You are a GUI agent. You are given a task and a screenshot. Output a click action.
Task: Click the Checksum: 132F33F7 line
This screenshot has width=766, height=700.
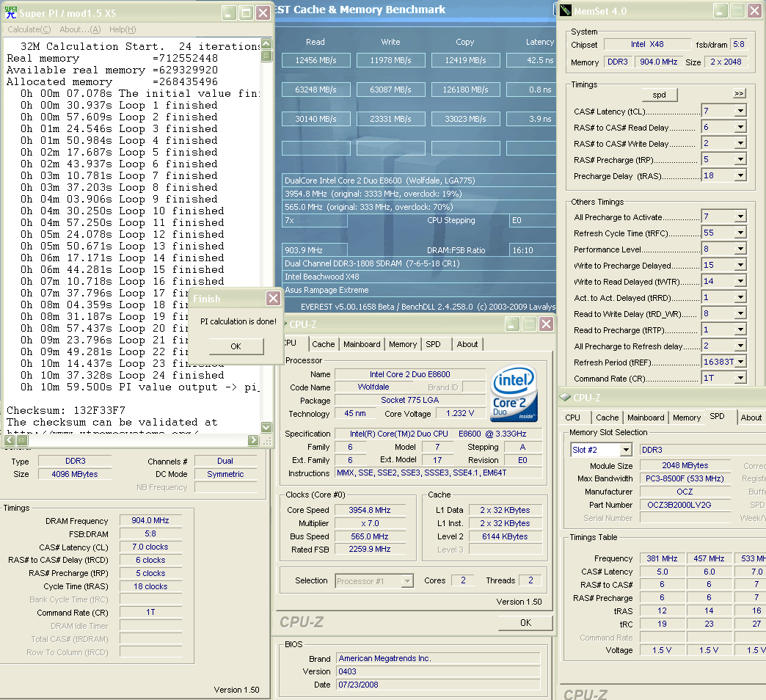[66, 410]
